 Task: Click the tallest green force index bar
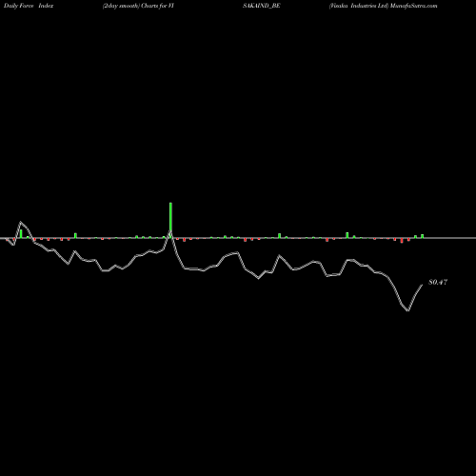pyautogui.click(x=170, y=220)
